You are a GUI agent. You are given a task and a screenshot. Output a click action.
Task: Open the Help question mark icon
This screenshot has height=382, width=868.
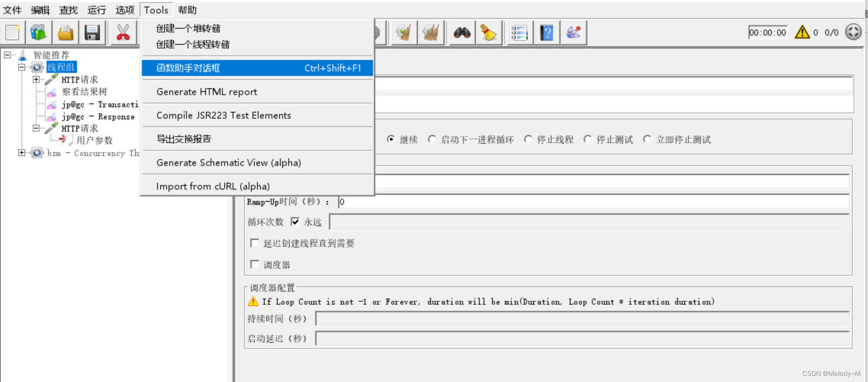pyautogui.click(x=547, y=33)
